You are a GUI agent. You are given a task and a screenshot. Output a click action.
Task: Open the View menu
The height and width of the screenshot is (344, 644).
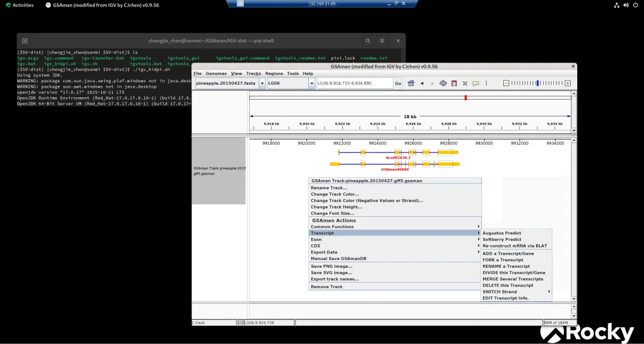point(237,73)
